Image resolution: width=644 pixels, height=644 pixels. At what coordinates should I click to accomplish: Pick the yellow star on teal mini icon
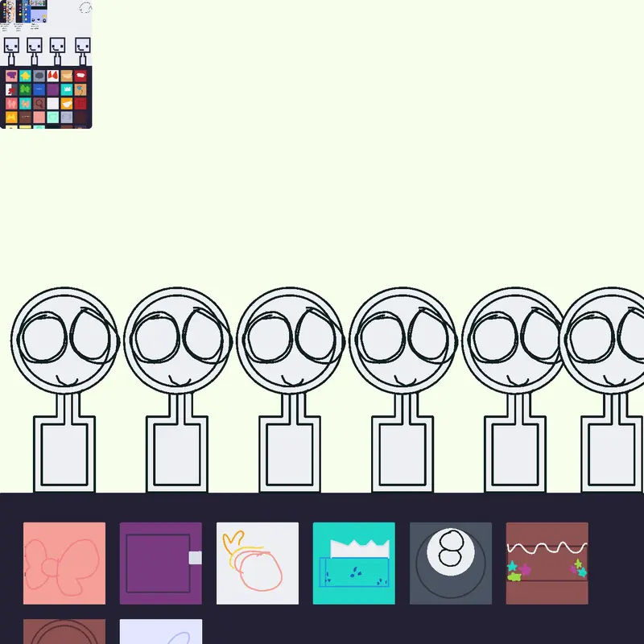[25, 76]
